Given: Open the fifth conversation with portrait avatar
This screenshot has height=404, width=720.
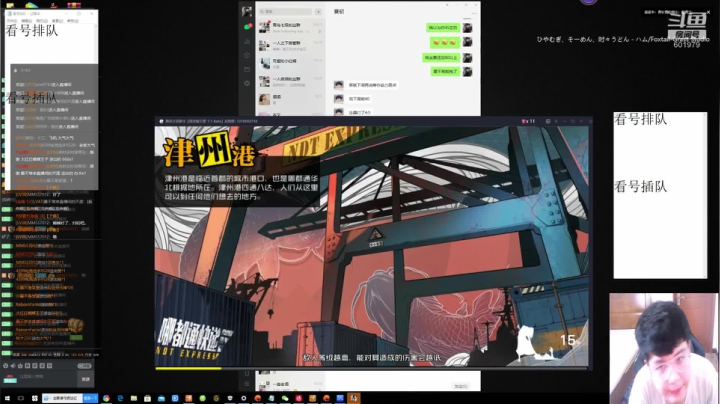Looking at the screenshot, I should (290, 99).
